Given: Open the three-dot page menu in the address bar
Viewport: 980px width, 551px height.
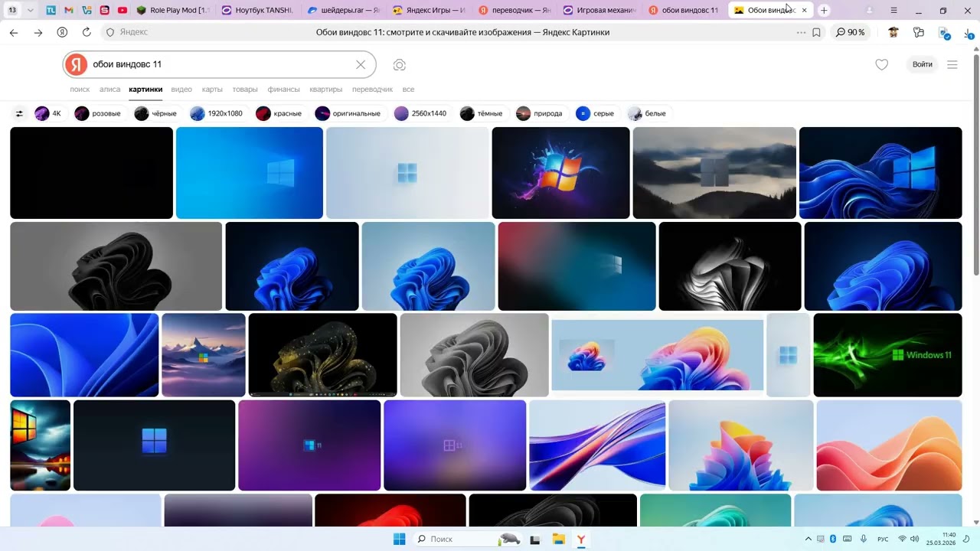Looking at the screenshot, I should [x=802, y=32].
